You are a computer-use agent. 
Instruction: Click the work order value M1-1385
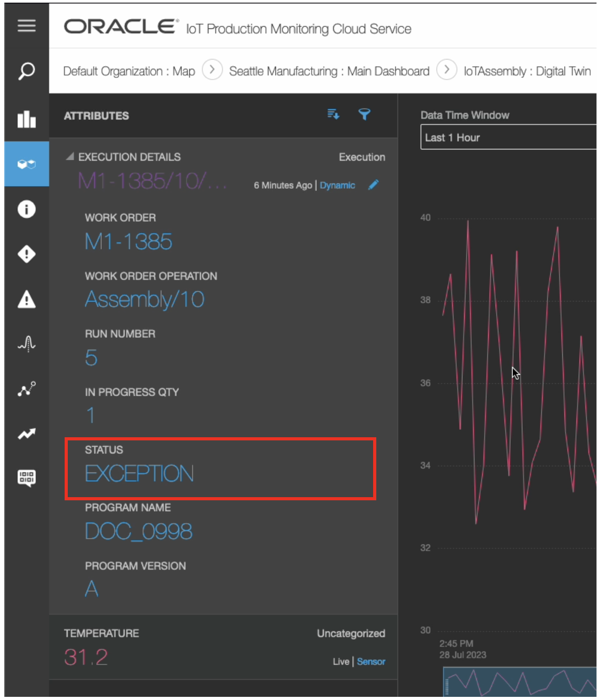click(129, 242)
